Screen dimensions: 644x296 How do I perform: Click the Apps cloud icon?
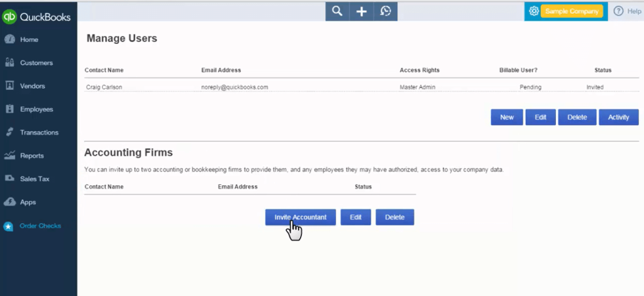point(9,202)
